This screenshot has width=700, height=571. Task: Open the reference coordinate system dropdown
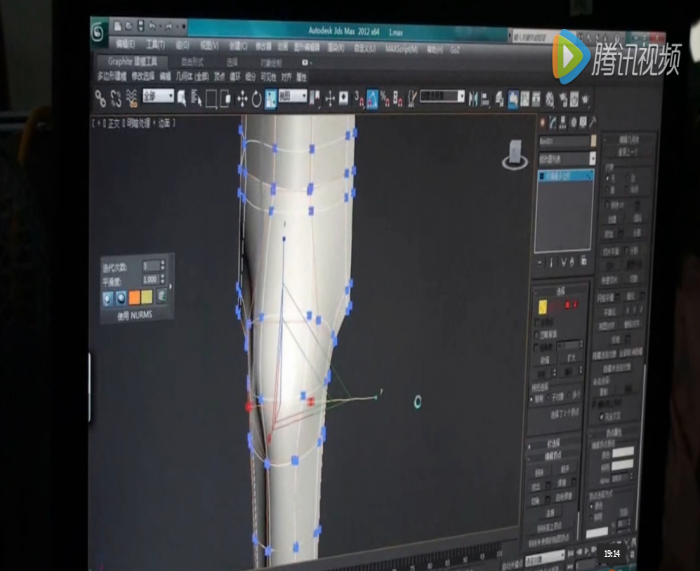pyautogui.click(x=293, y=97)
